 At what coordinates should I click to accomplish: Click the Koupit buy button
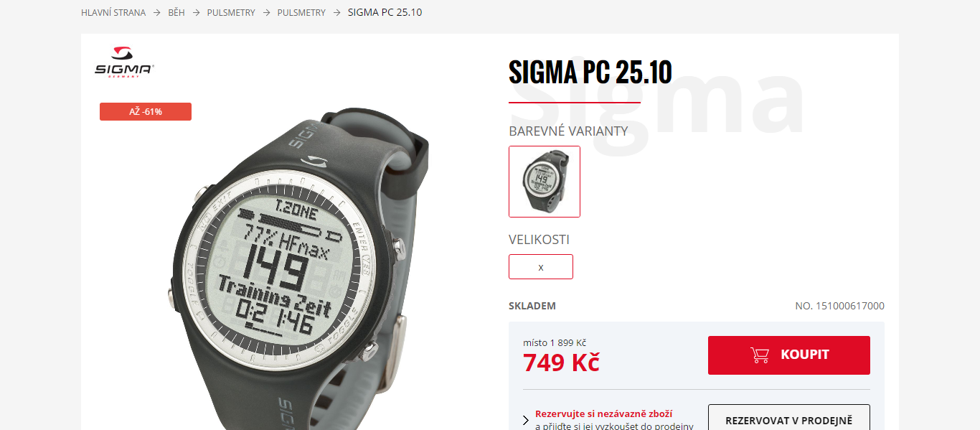point(789,355)
